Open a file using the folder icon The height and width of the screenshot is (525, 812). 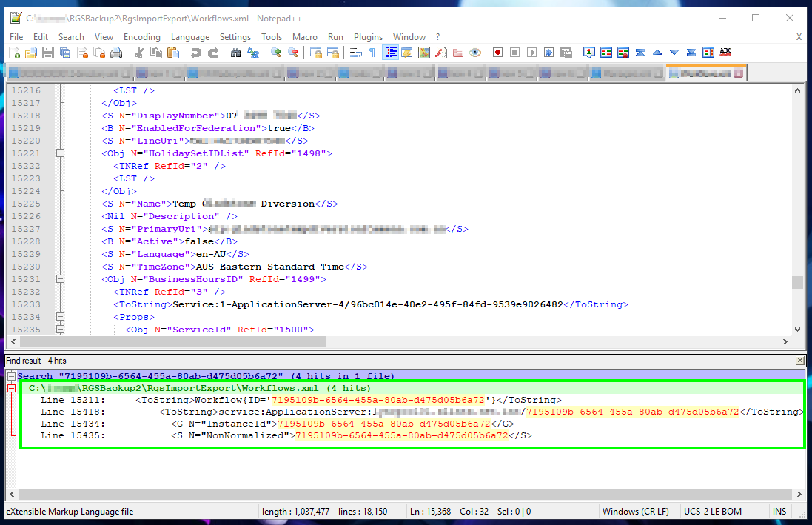(x=31, y=53)
